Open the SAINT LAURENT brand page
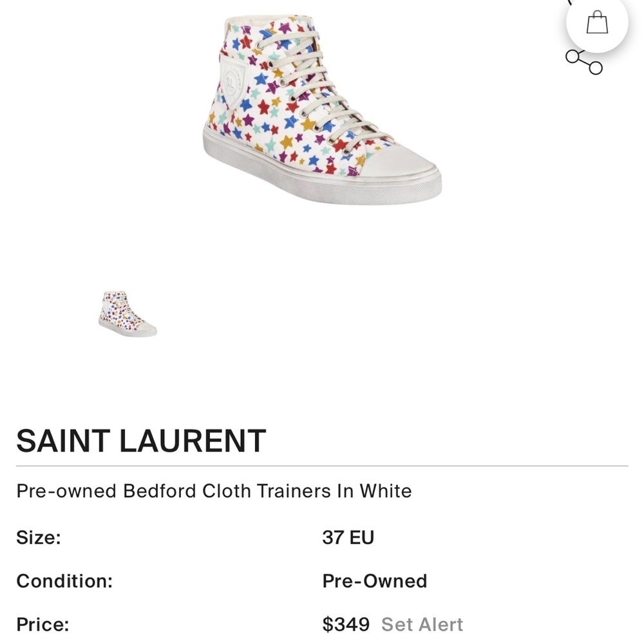 tap(141, 441)
